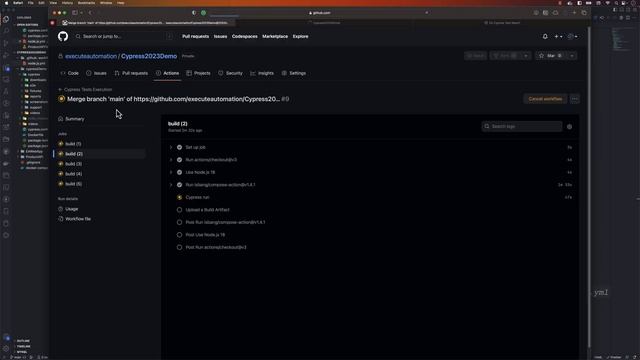
Task: Open Explorer icon in VS Code activity bar
Action: click(6, 19)
